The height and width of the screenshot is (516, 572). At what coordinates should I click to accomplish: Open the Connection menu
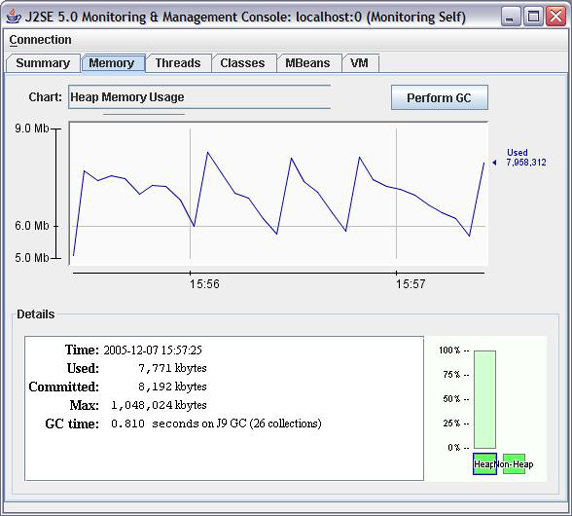[x=40, y=40]
